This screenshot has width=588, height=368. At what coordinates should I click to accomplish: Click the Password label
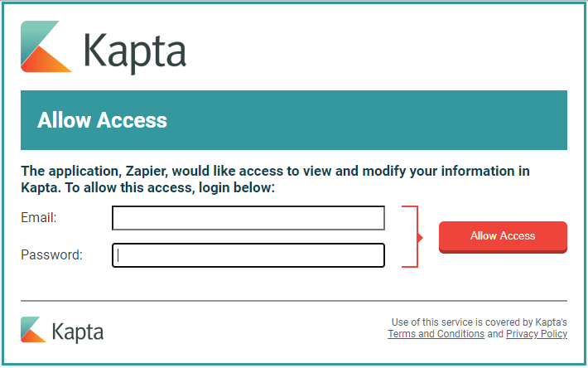[x=51, y=254]
